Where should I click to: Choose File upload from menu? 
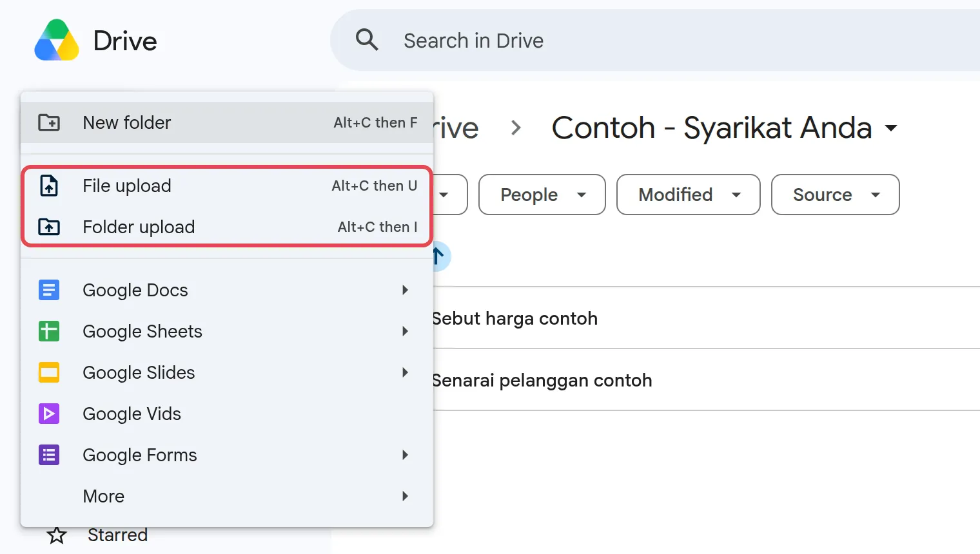coord(227,186)
